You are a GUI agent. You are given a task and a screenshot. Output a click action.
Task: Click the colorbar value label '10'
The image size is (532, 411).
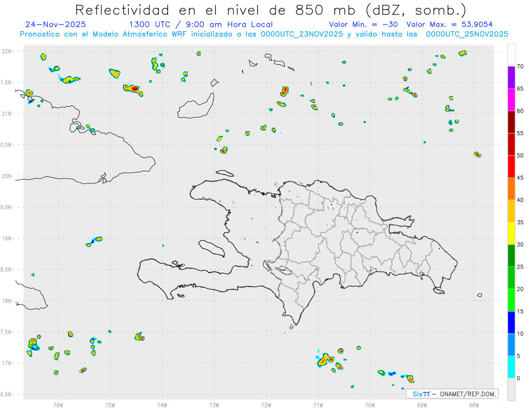pyautogui.click(x=520, y=333)
